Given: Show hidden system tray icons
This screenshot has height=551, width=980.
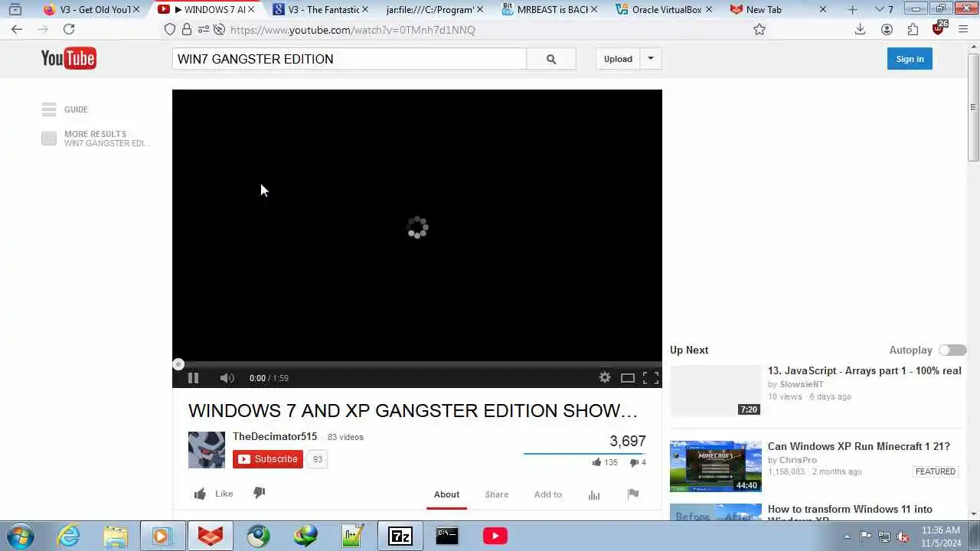Looking at the screenshot, I should coord(847,536).
